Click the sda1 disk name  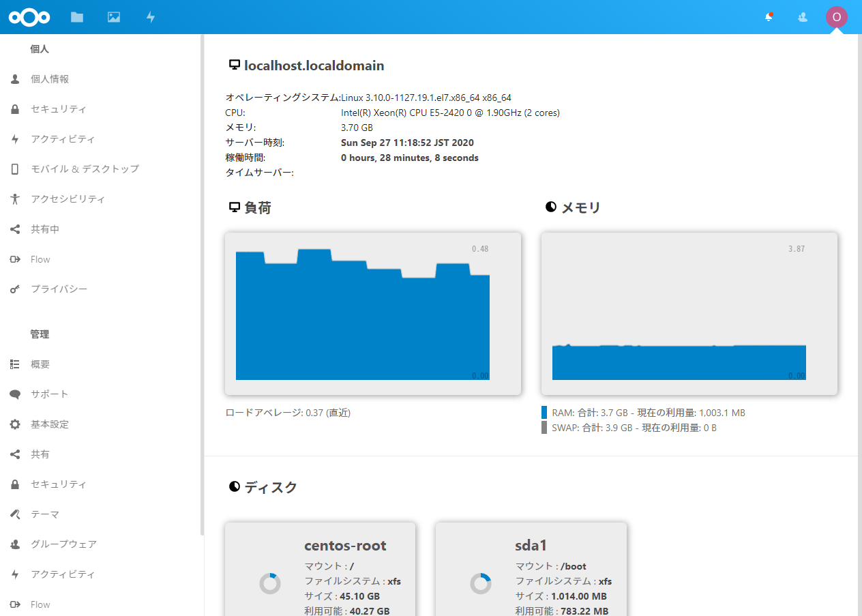[x=531, y=546]
